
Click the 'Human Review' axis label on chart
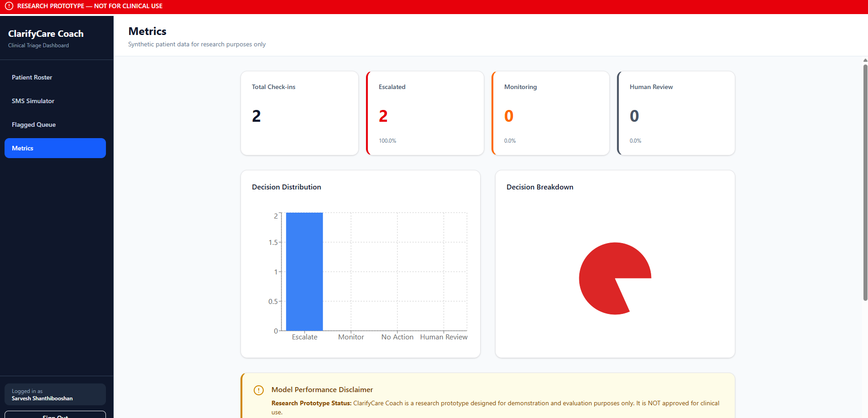point(444,337)
